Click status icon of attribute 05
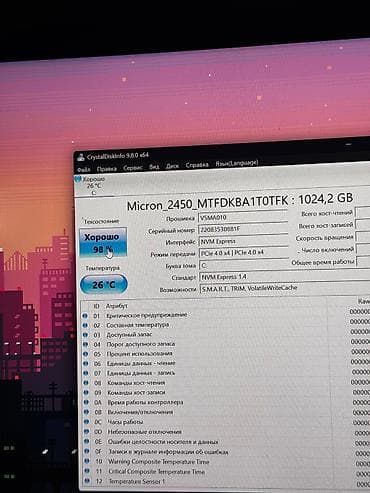 pos(85,354)
